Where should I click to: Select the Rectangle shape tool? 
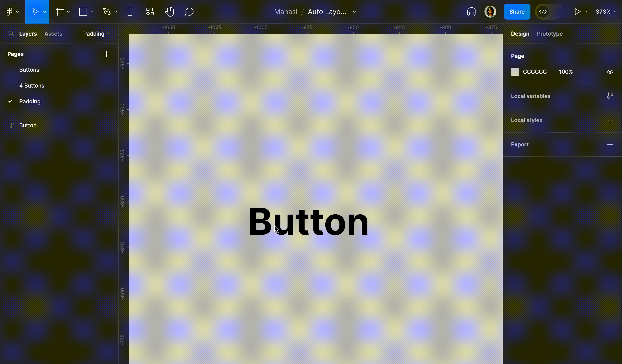point(83,12)
